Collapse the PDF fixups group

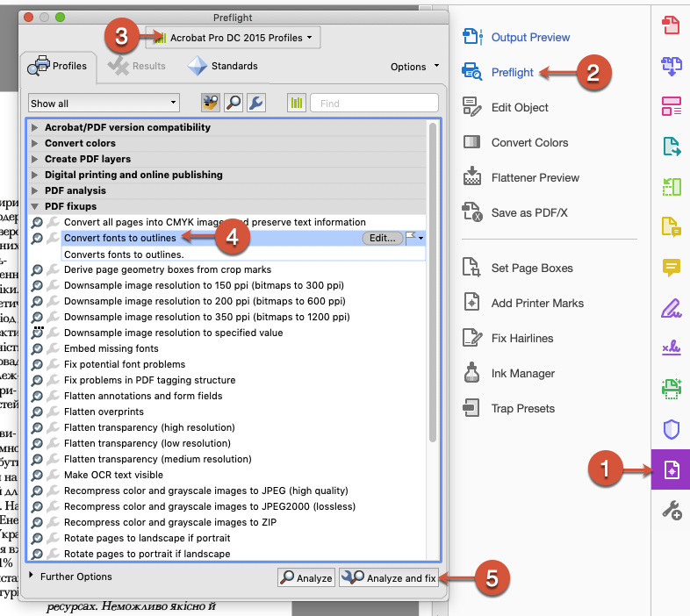pos(35,206)
